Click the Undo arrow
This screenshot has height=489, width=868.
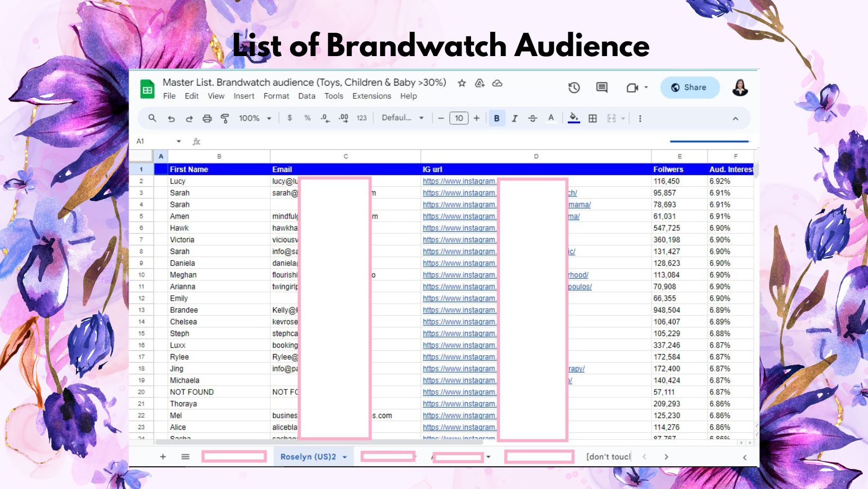click(171, 119)
